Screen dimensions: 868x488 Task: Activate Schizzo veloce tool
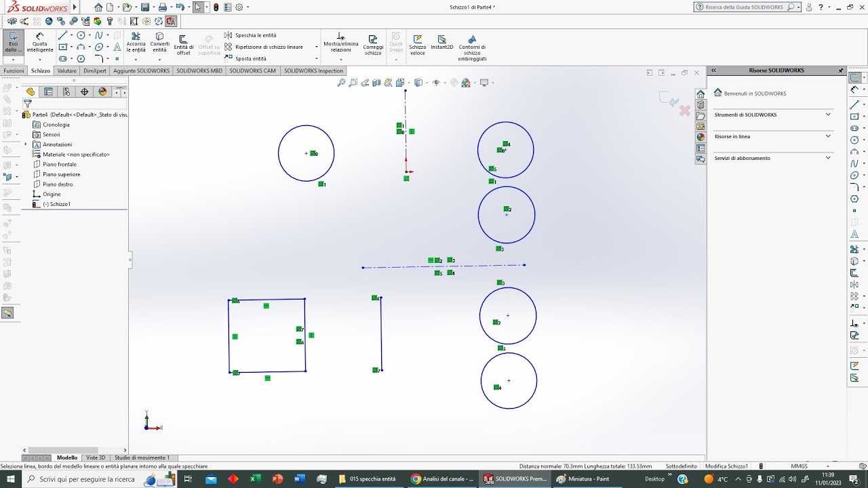pyautogui.click(x=418, y=44)
